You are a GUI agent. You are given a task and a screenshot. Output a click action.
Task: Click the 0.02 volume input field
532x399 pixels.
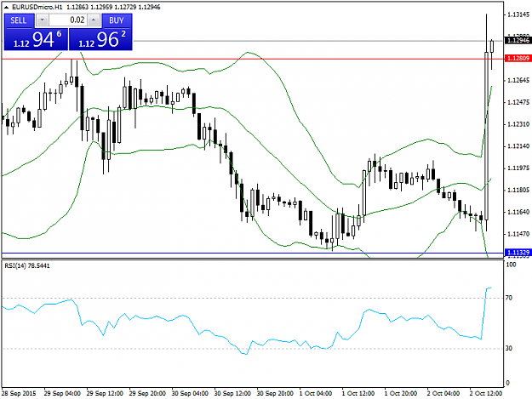point(68,20)
